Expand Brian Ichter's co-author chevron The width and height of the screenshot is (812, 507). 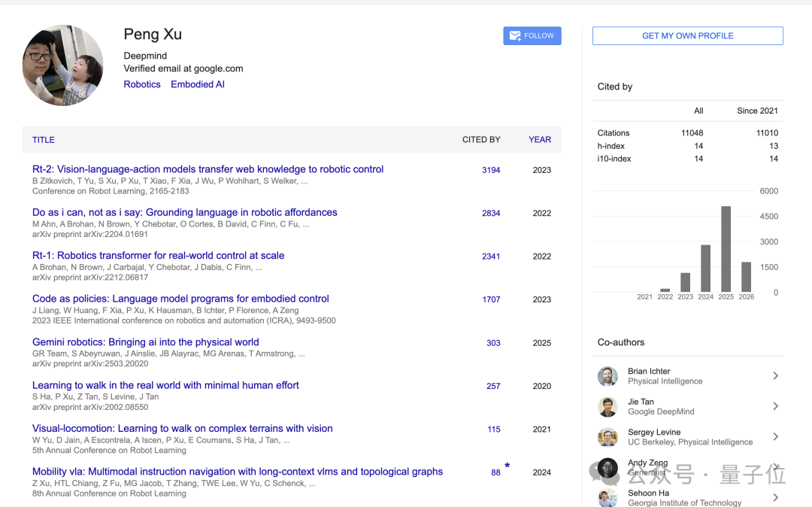click(775, 376)
